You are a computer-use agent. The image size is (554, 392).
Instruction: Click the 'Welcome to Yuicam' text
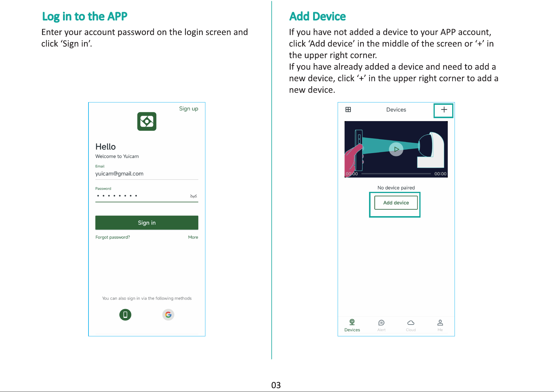point(117,156)
